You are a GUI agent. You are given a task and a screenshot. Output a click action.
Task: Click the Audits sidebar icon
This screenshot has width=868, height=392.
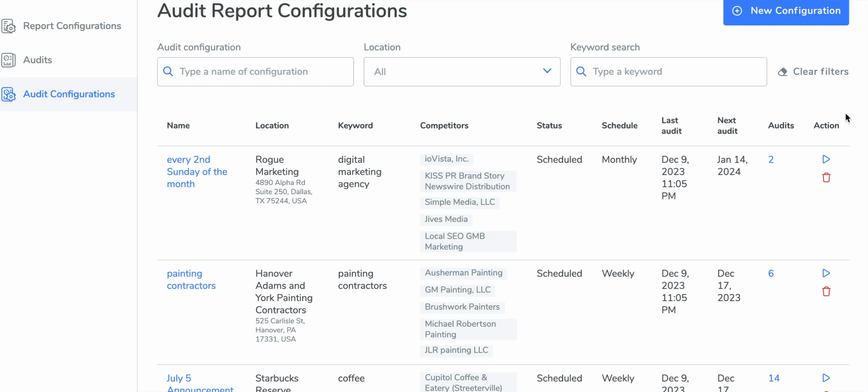click(9, 60)
